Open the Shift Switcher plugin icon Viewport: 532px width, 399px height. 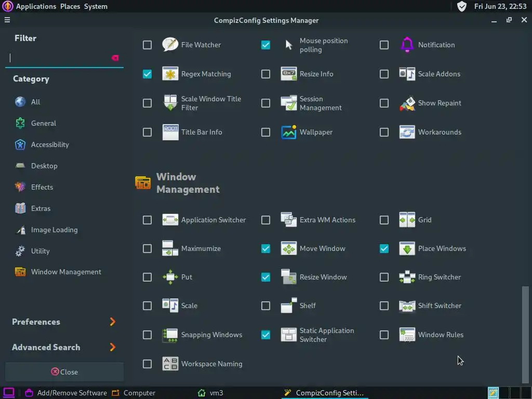coord(407,305)
